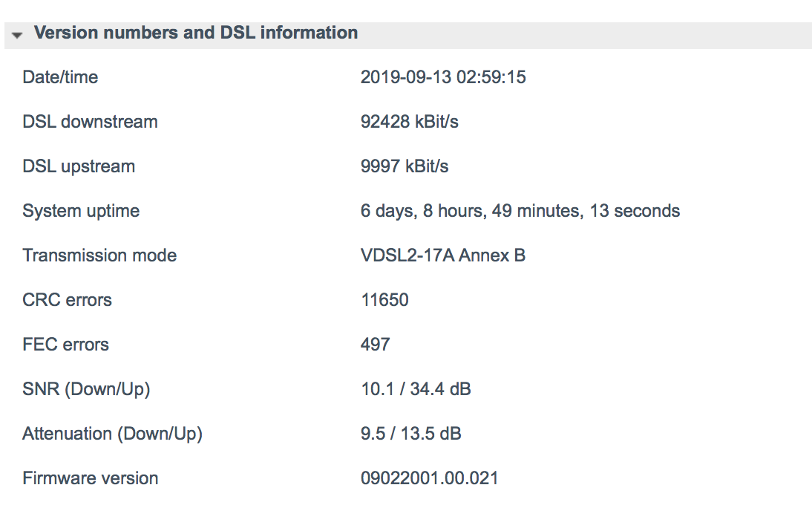Click the DSL downstream label
This screenshot has height=508, width=812.
(90, 122)
